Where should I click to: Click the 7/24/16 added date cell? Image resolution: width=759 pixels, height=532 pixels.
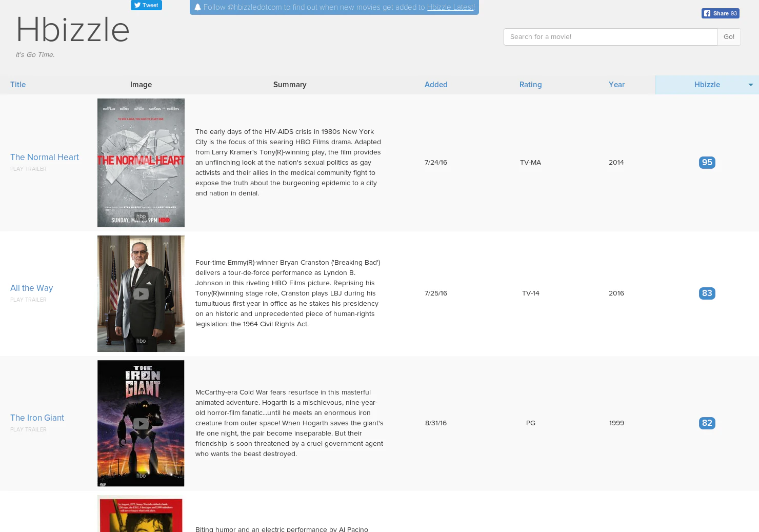tap(436, 163)
